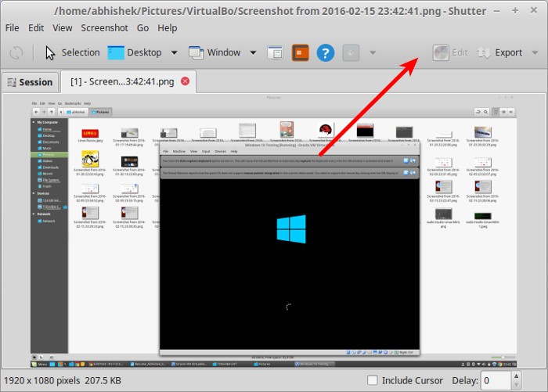
Task: Click the Export button
Action: [499, 52]
